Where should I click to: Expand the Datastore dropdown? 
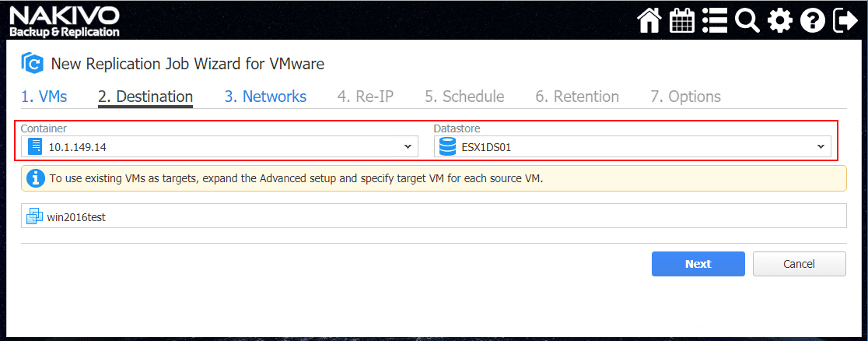[821, 146]
